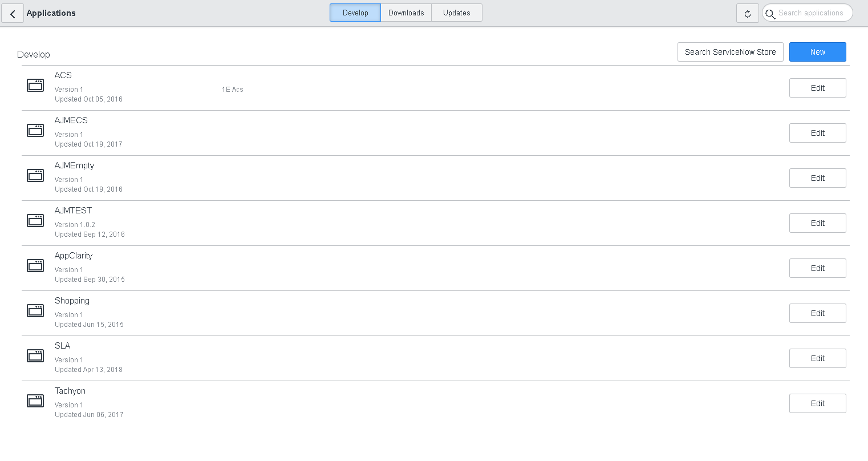
Task: Open the AppClarity application icon
Action: point(35,265)
